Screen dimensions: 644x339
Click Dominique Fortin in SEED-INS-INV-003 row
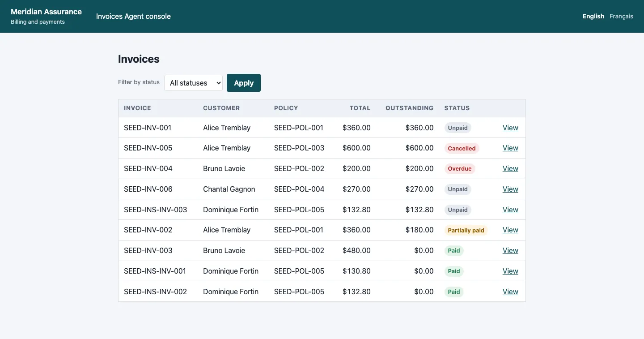click(x=231, y=210)
